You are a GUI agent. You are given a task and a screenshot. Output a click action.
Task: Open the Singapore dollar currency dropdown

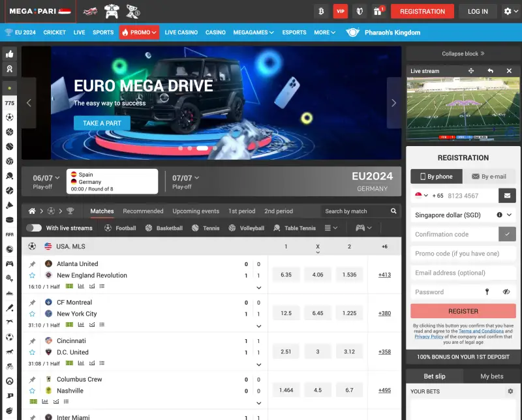click(x=463, y=215)
